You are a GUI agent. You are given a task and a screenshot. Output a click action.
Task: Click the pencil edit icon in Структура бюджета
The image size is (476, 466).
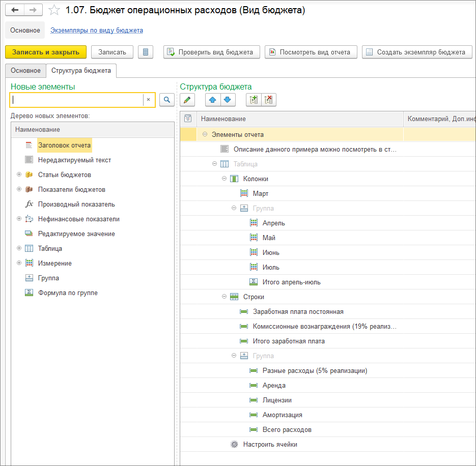tap(187, 100)
